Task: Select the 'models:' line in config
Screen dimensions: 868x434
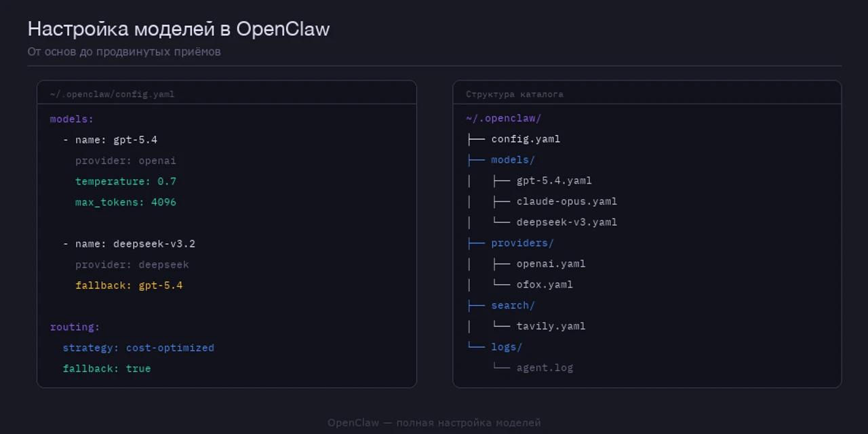Action: point(72,119)
